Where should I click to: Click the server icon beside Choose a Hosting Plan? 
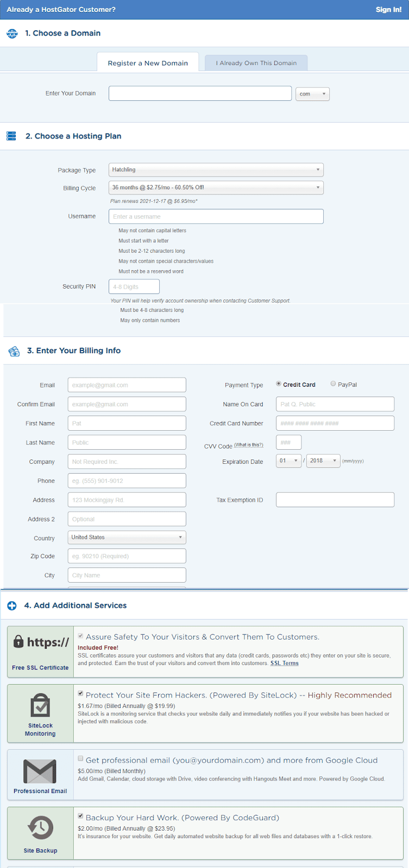[x=11, y=136]
